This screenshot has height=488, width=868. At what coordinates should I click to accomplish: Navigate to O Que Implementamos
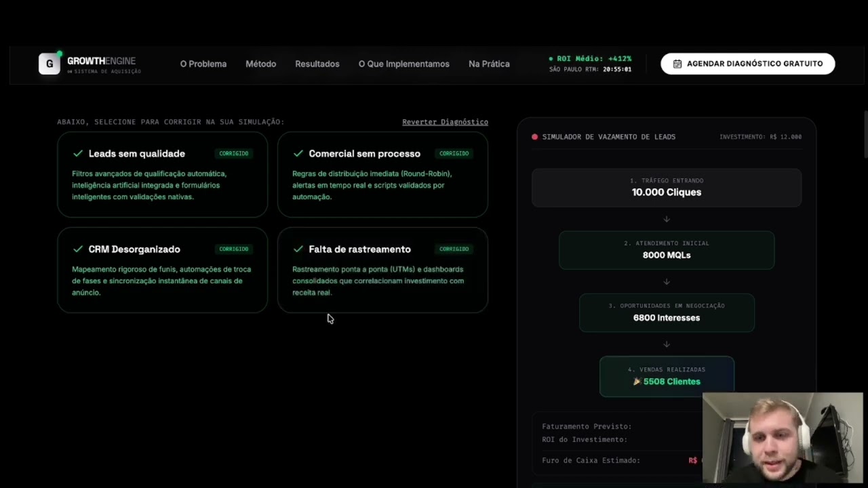[x=404, y=64]
